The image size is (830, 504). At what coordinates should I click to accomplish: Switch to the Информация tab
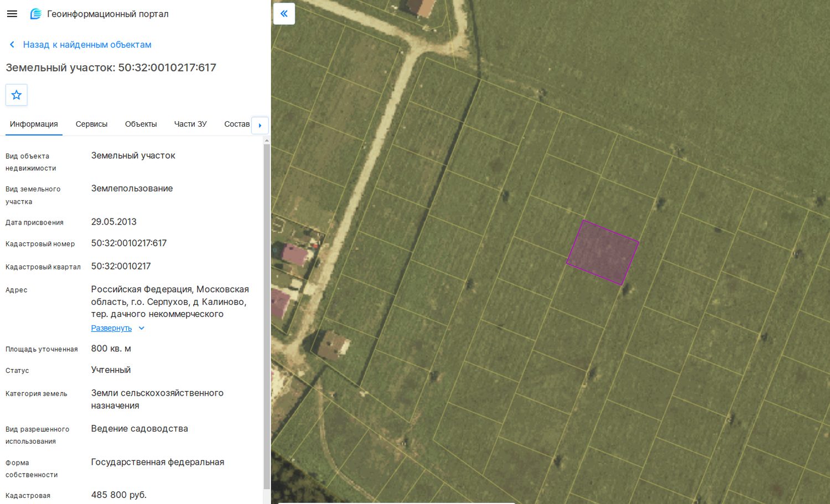tap(34, 124)
